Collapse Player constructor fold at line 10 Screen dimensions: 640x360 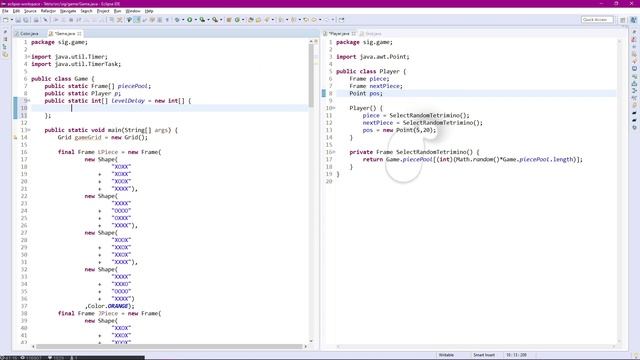coord(334,108)
